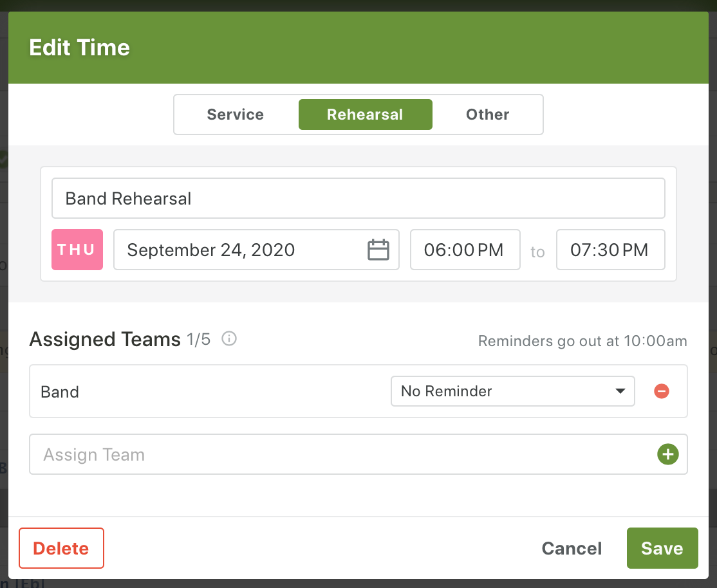Click the Band Rehearsal name field
The image size is (717, 588).
click(x=358, y=198)
